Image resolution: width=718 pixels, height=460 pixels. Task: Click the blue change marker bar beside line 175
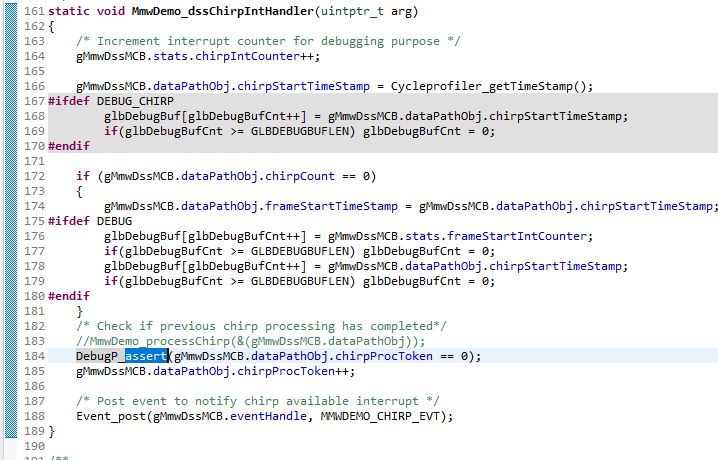click(11, 221)
